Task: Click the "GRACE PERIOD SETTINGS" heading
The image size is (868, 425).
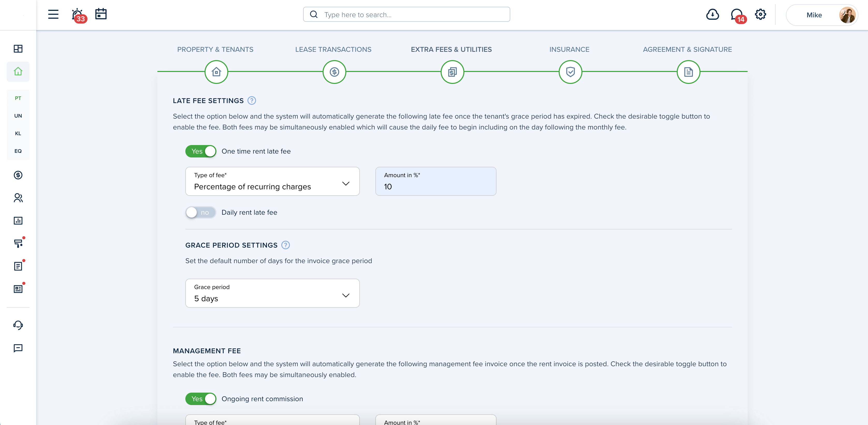Action: point(231,245)
